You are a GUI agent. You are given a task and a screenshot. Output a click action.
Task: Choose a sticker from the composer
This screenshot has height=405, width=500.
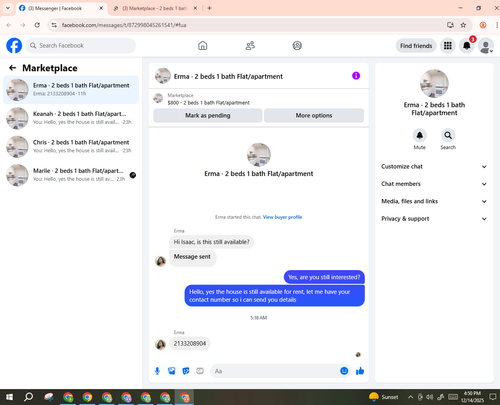coord(186,371)
